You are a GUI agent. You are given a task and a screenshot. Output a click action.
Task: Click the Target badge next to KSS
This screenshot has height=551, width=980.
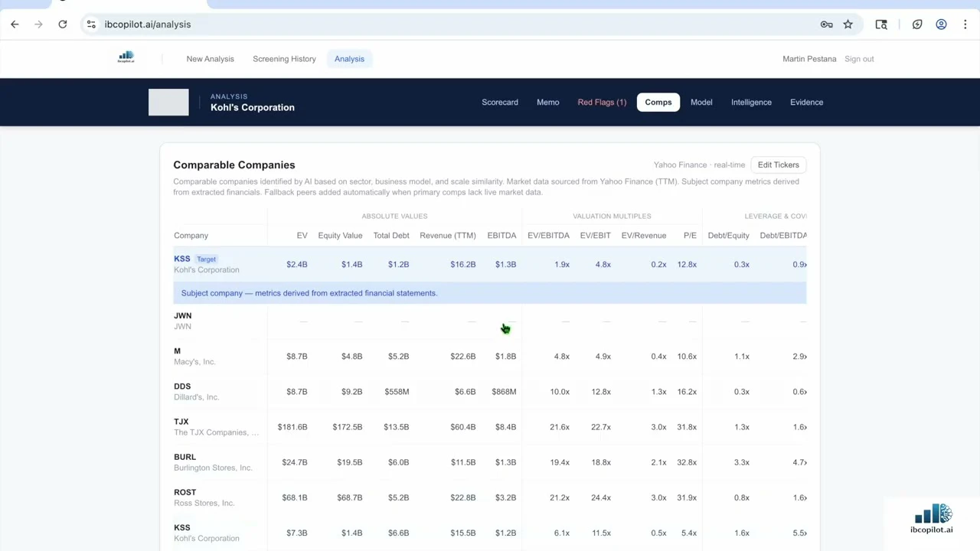coord(206,259)
